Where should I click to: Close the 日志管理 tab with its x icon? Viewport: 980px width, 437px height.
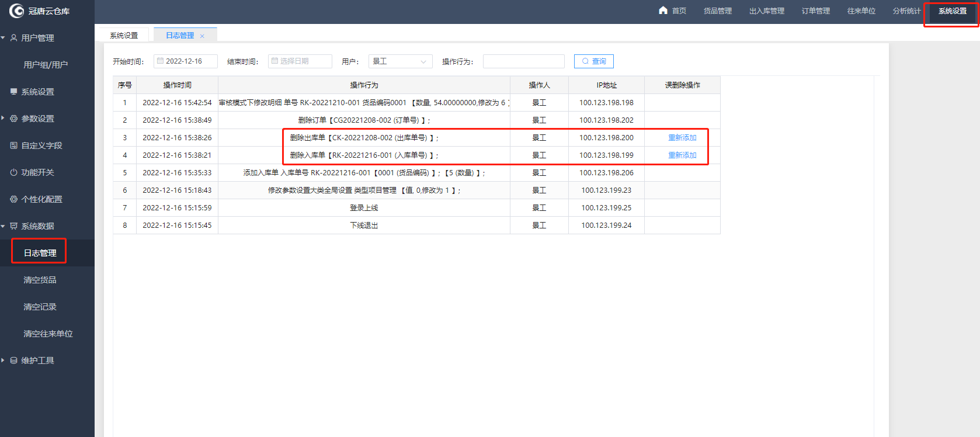202,36
